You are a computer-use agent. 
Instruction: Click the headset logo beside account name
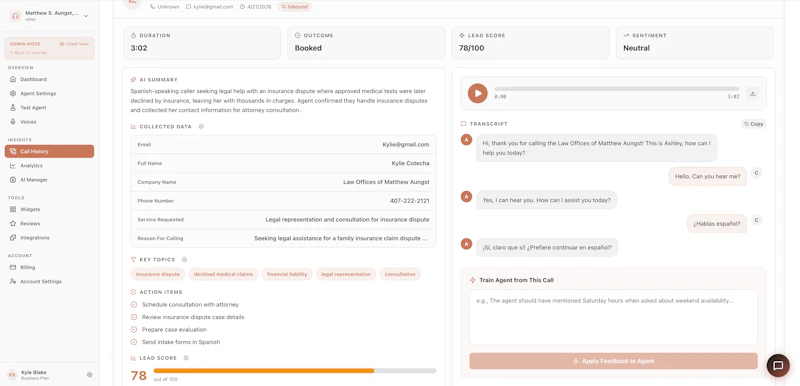click(x=15, y=16)
